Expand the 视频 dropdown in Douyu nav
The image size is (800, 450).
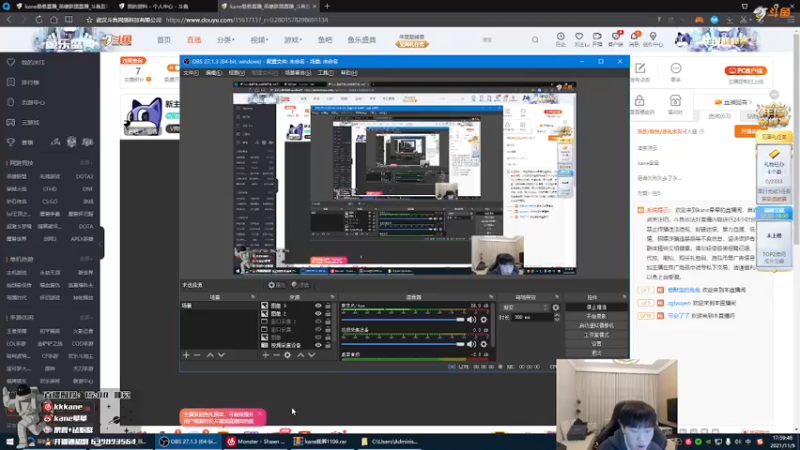click(259, 40)
